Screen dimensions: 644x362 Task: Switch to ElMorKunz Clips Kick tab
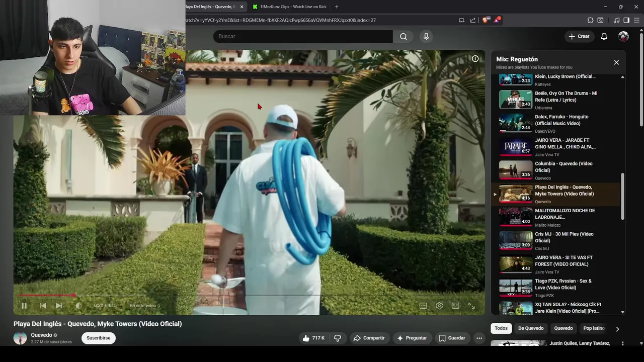(289, 7)
